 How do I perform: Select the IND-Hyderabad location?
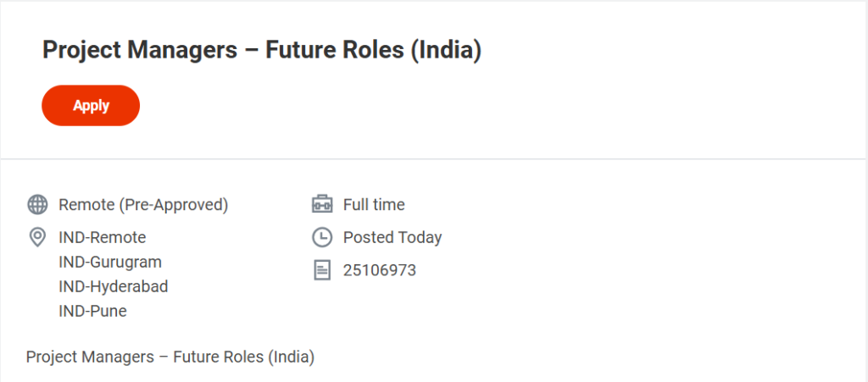(x=114, y=286)
